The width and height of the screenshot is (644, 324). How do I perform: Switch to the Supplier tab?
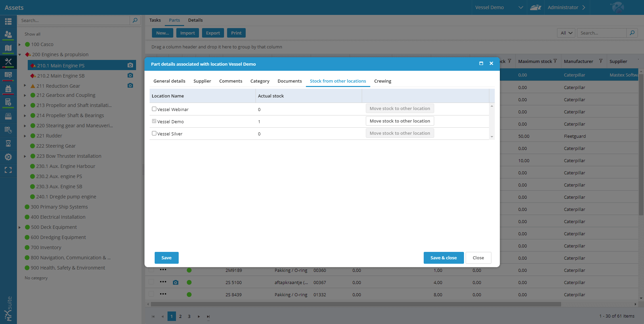pos(202,81)
